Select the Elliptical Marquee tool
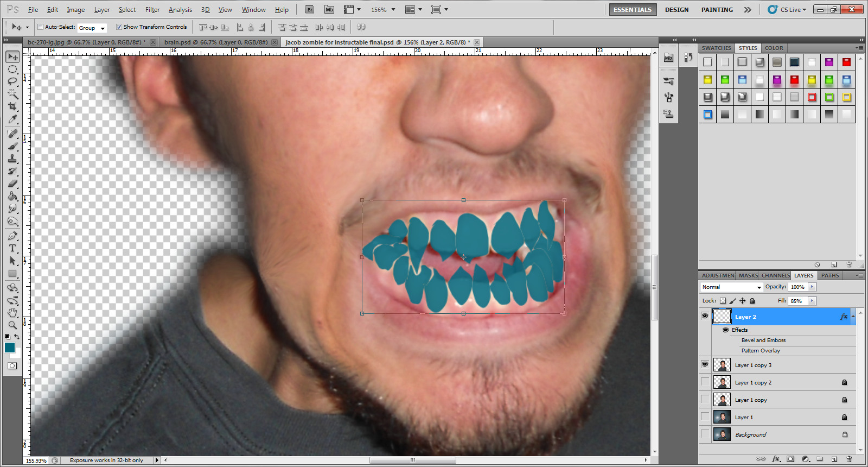The height and width of the screenshot is (467, 868). click(x=12, y=69)
